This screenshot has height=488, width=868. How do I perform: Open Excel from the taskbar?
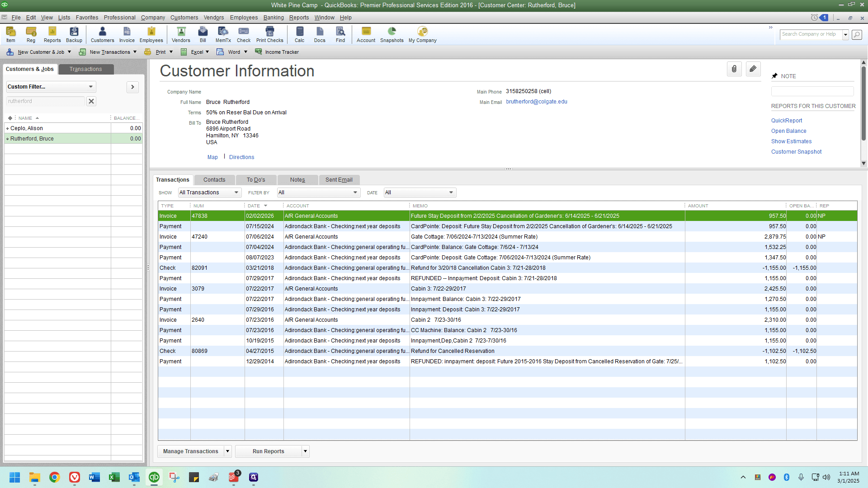click(114, 477)
